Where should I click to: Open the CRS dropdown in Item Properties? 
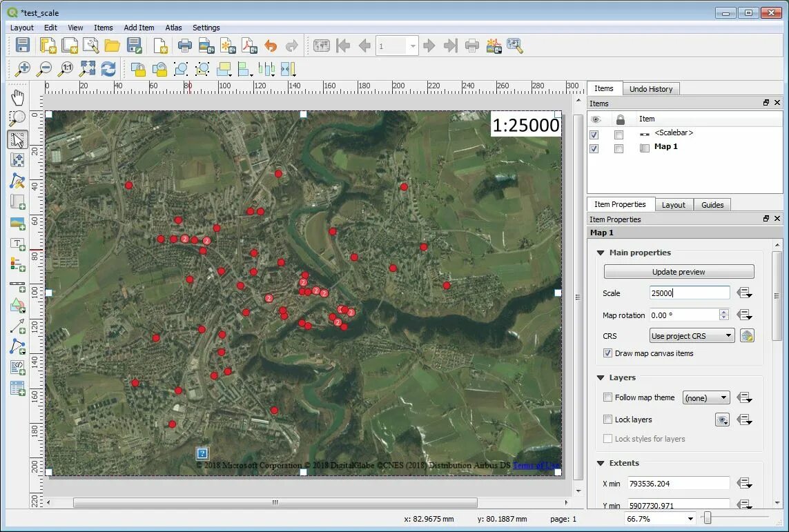(x=692, y=335)
